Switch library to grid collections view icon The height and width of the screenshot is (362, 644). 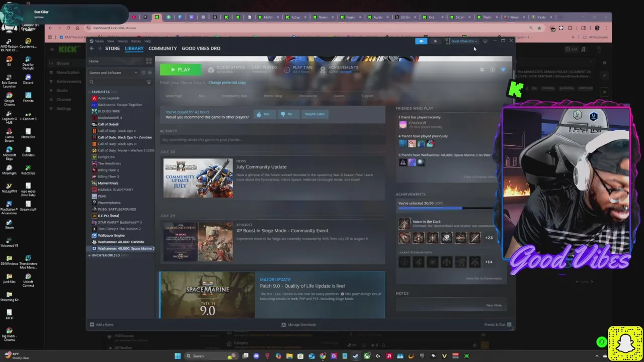tap(149, 61)
